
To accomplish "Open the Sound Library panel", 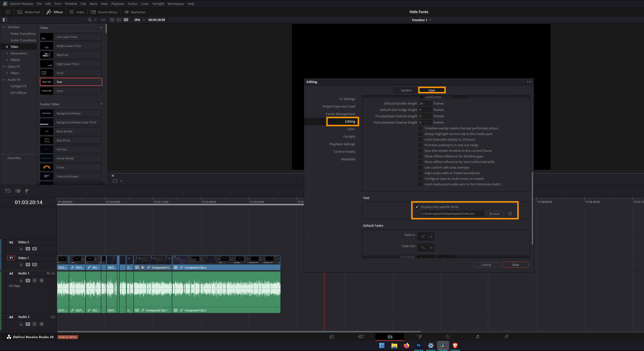I will pyautogui.click(x=103, y=12).
